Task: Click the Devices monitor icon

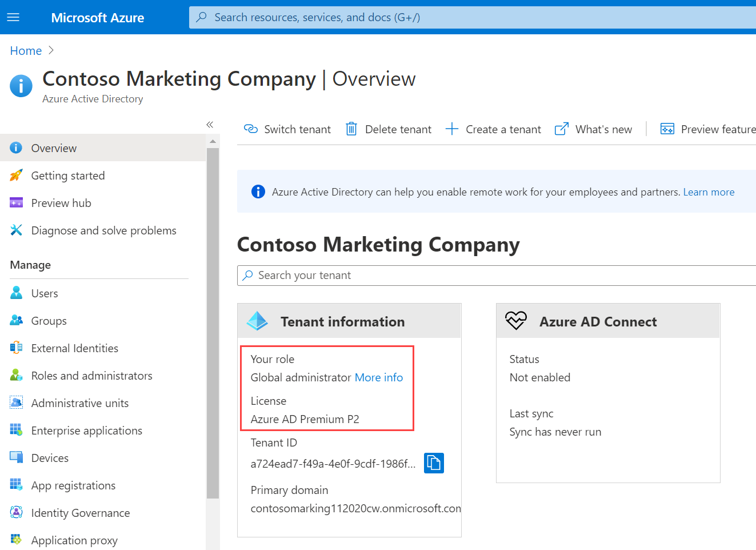Action: pyautogui.click(x=16, y=458)
